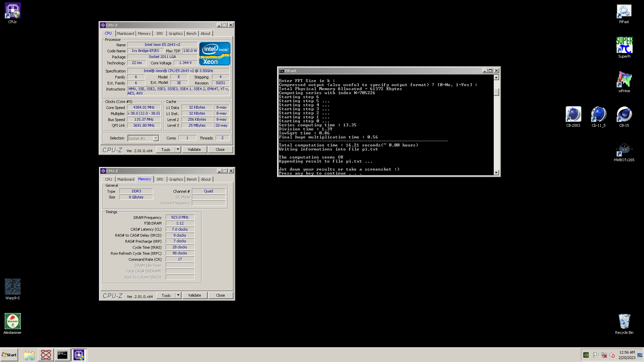Screen dimensions: 644x362
Task: Click Tools button in top CPU-Z window
Action: tap(166, 149)
